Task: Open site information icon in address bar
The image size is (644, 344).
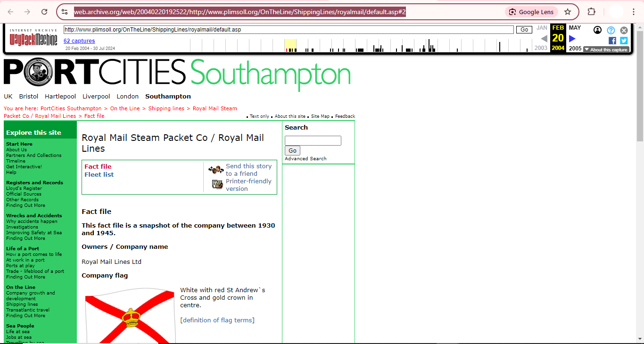Action: click(65, 12)
